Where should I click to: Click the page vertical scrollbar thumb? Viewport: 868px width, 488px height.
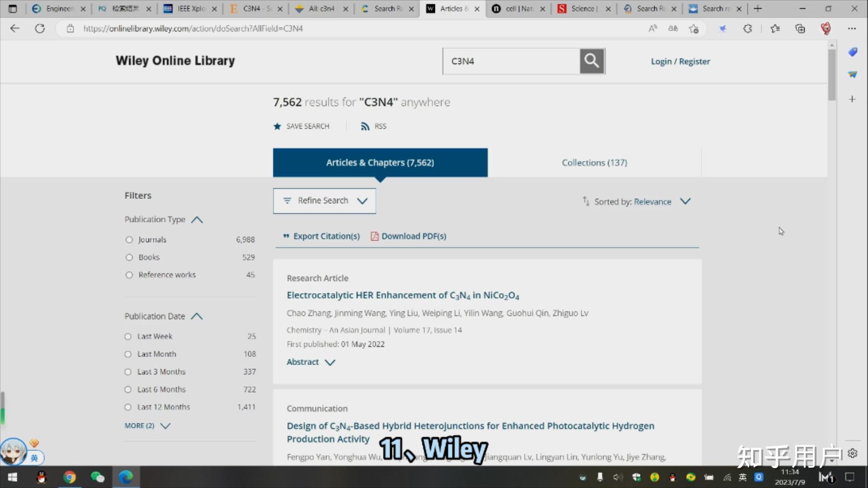(x=832, y=75)
